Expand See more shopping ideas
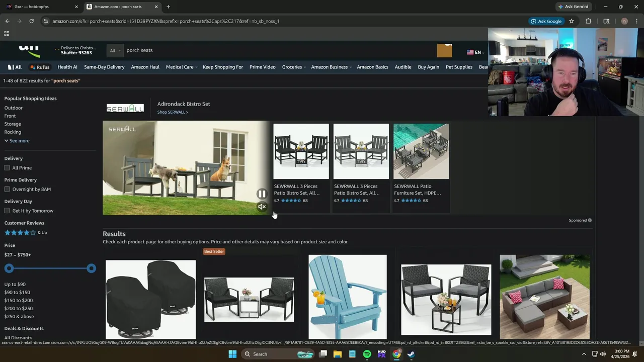 [17, 141]
